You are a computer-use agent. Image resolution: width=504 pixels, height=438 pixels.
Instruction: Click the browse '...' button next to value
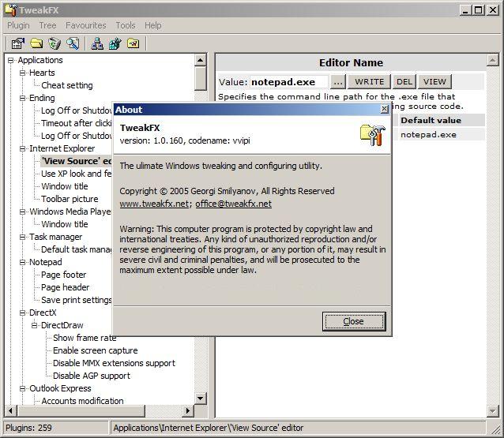(338, 82)
